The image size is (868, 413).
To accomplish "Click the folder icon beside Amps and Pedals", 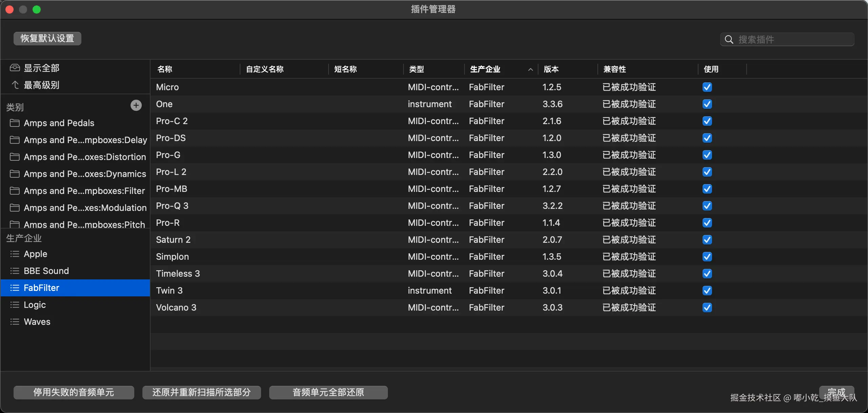I will pyautogui.click(x=15, y=123).
